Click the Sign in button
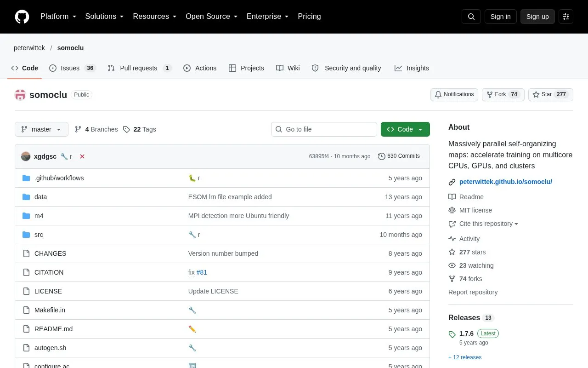 (x=500, y=17)
